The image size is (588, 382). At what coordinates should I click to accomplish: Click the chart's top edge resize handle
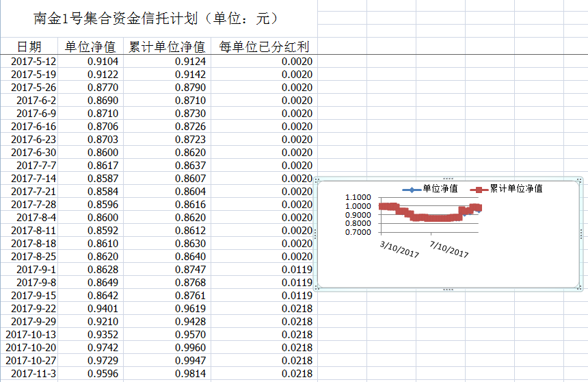(448, 178)
